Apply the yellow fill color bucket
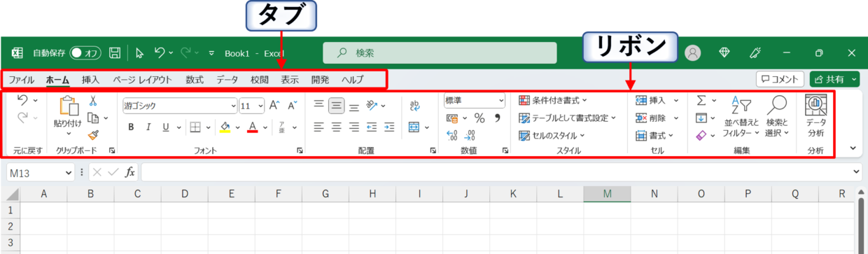This screenshot has width=868, height=254. point(225,127)
